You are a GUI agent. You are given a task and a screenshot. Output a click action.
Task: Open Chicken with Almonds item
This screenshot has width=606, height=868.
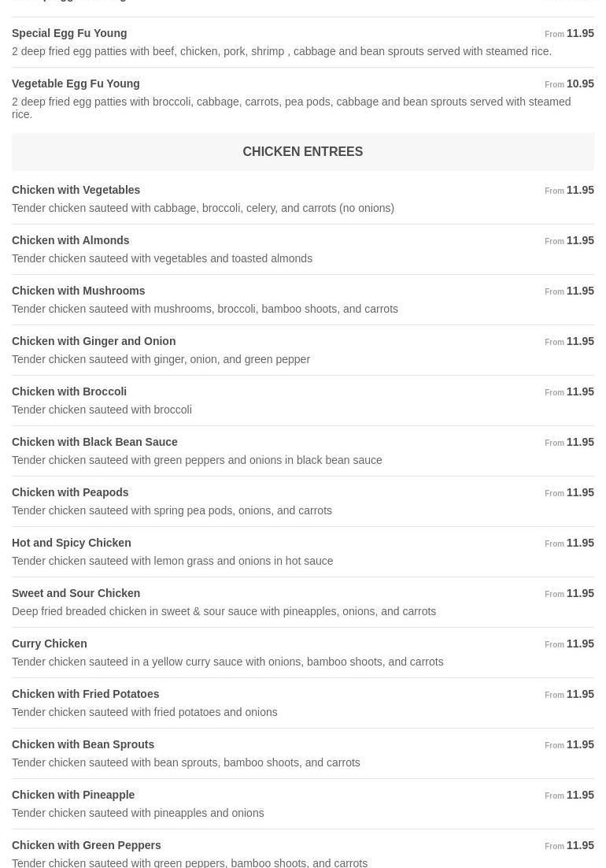[x=70, y=240]
